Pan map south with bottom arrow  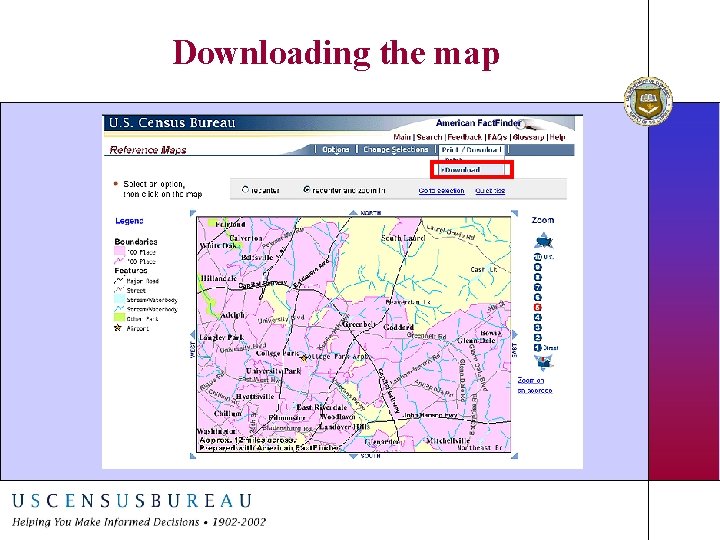click(x=353, y=456)
